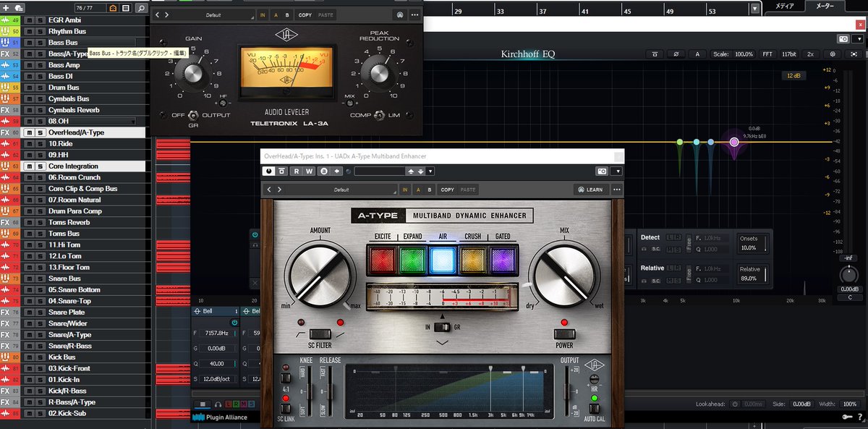Click COPY in A-Type preset bar

[x=447, y=190]
